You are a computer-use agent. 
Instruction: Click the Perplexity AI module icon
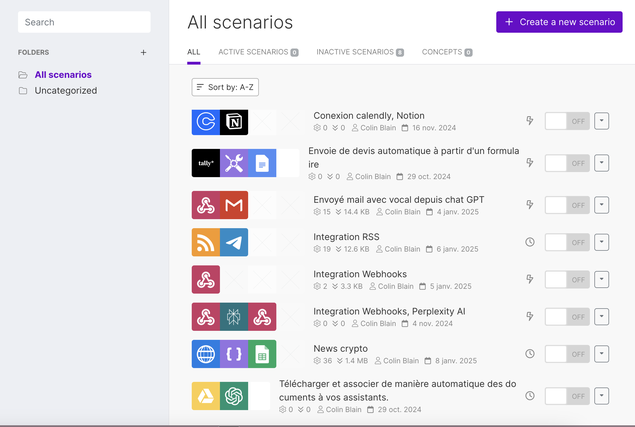[x=234, y=317]
